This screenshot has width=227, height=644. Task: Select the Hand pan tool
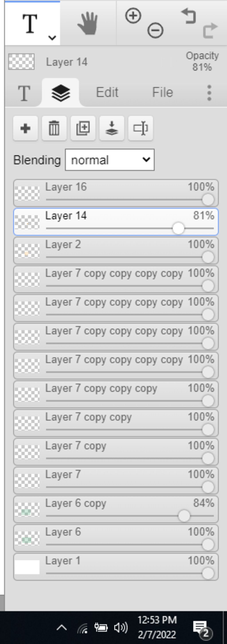tap(88, 23)
